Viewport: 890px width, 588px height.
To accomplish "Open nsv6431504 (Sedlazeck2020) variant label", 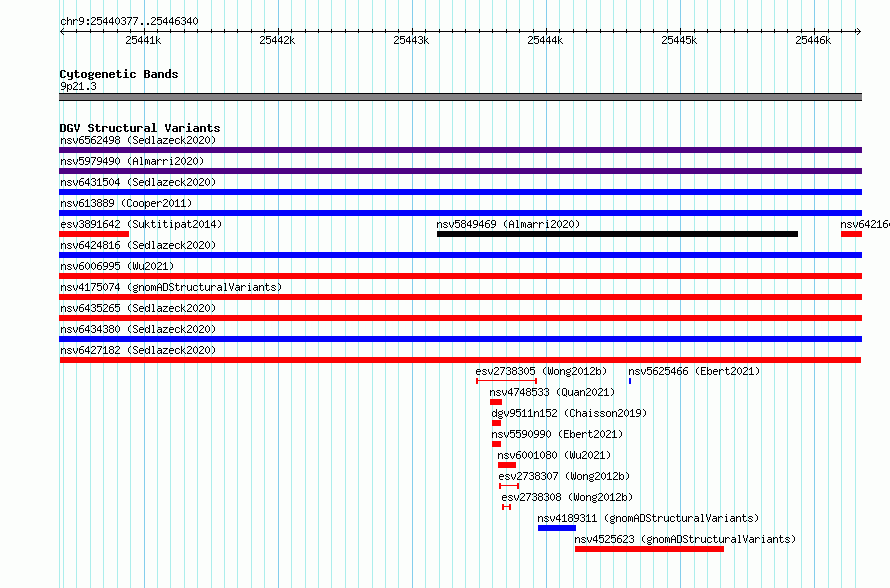I will 138,182.
